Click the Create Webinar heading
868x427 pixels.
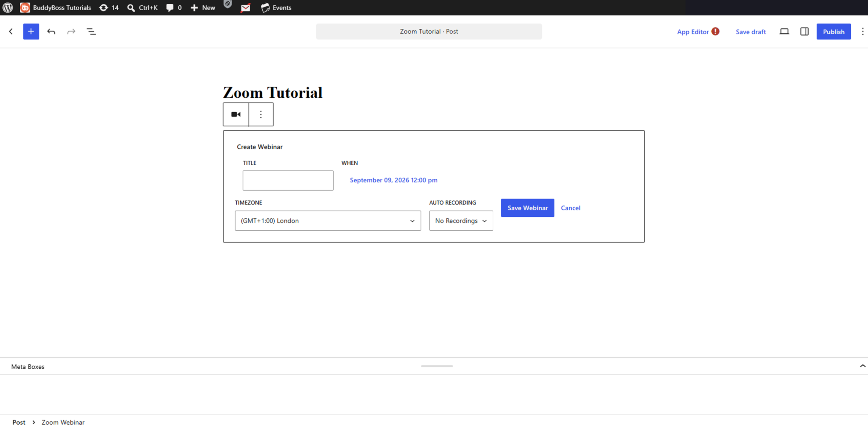coord(260,147)
